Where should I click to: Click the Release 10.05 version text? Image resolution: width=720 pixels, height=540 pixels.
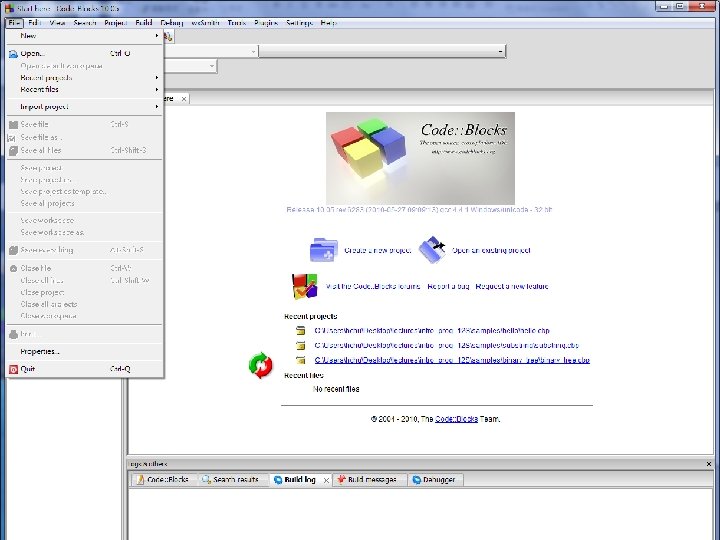[419, 209]
